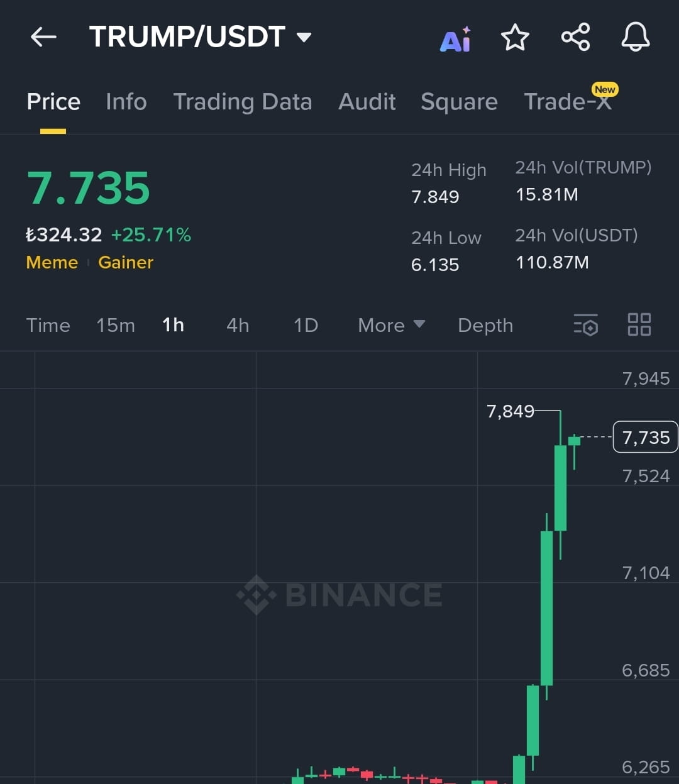Open the grid layout icon
This screenshot has height=784, width=679.
[639, 325]
